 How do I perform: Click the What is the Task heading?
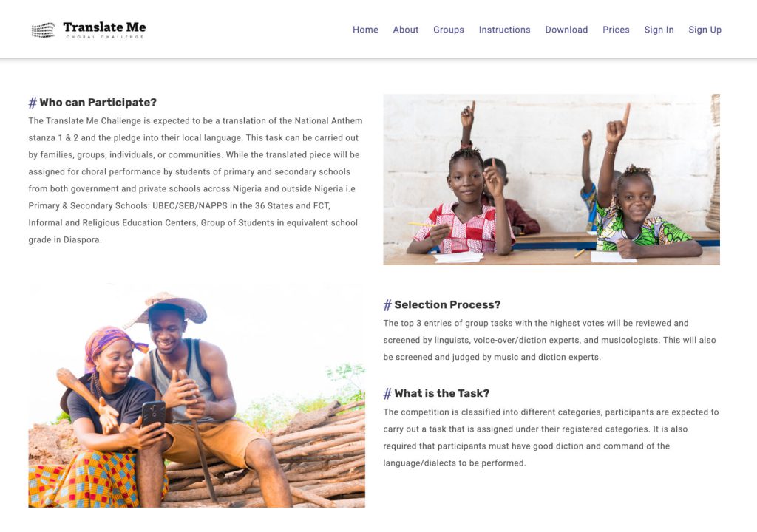click(x=441, y=394)
